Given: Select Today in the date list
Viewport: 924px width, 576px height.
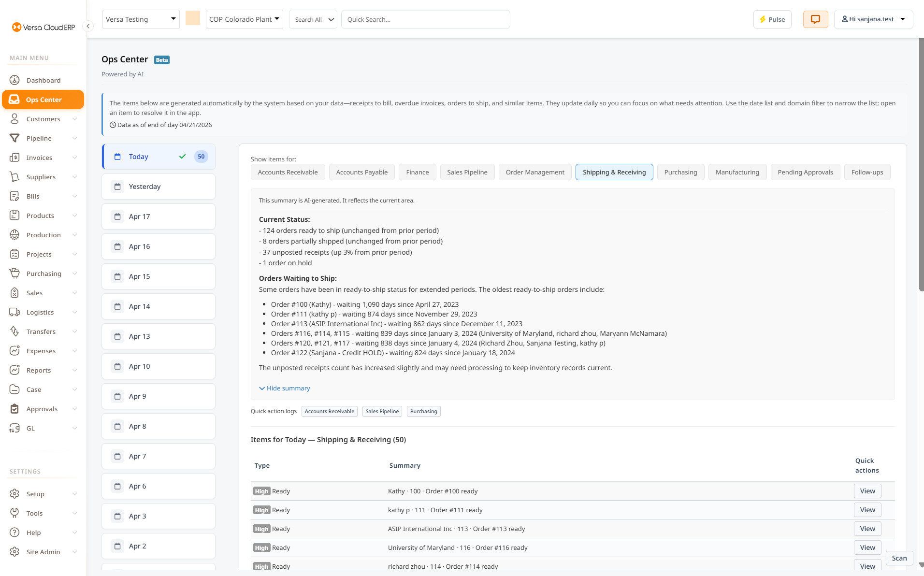Looking at the screenshot, I should (x=159, y=157).
